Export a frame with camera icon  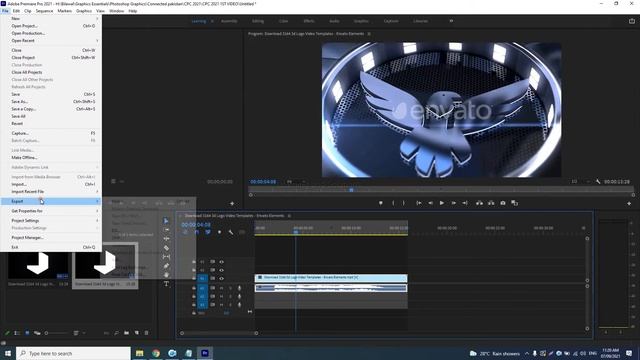point(503,203)
